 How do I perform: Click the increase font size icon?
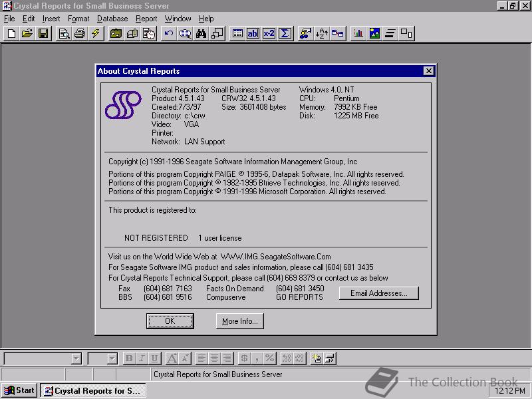(172, 358)
